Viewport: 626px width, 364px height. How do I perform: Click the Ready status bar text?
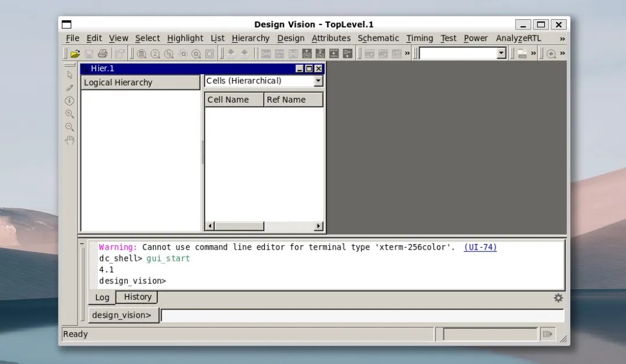coord(75,334)
